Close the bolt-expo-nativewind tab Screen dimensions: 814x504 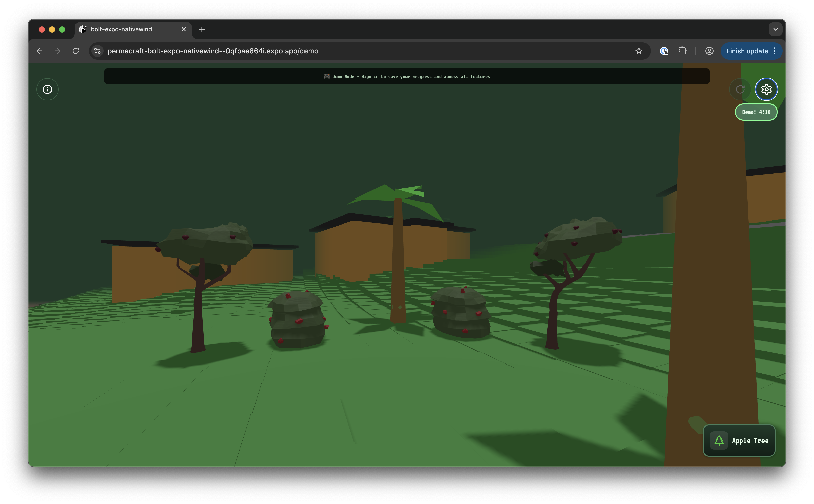tap(184, 29)
